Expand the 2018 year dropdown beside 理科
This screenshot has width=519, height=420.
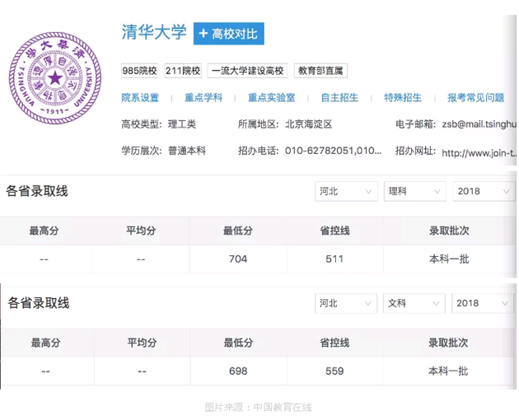484,191
